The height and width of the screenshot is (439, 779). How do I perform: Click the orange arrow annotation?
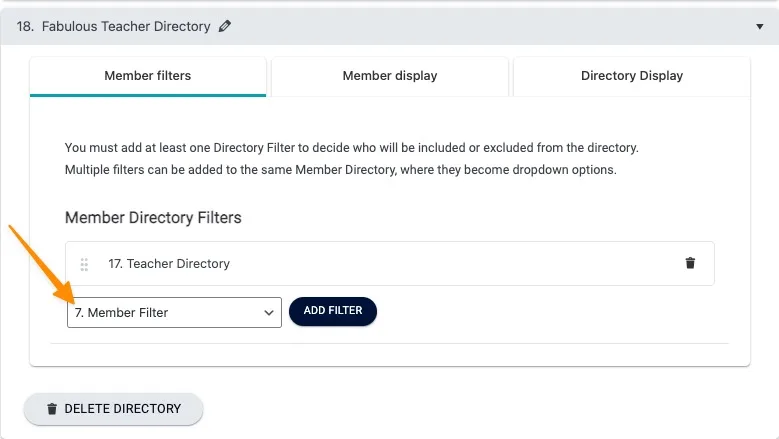40,265
